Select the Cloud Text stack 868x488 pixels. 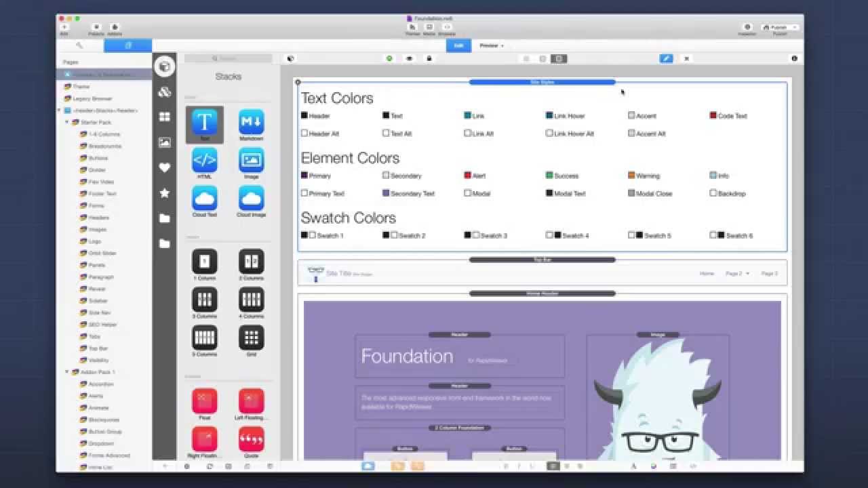[204, 201]
